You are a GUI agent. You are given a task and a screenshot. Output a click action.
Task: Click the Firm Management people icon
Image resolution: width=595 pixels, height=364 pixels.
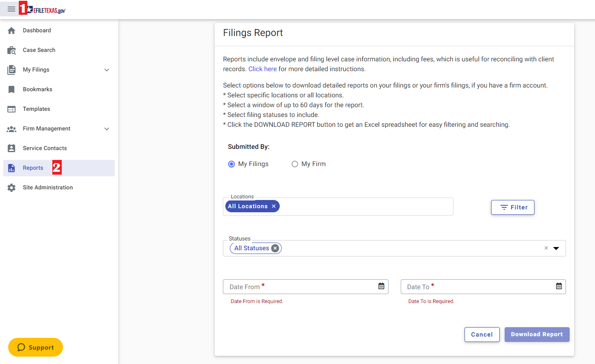click(11, 129)
